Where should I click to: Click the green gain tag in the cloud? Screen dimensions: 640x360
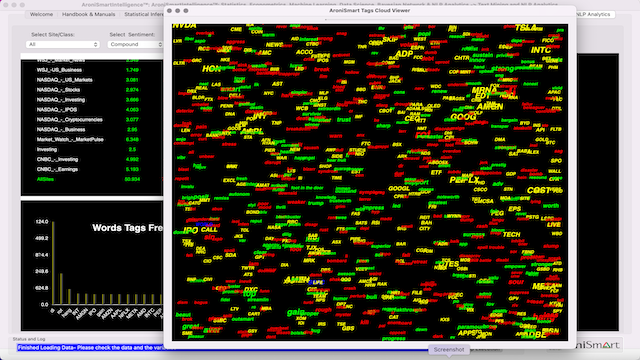(295, 312)
